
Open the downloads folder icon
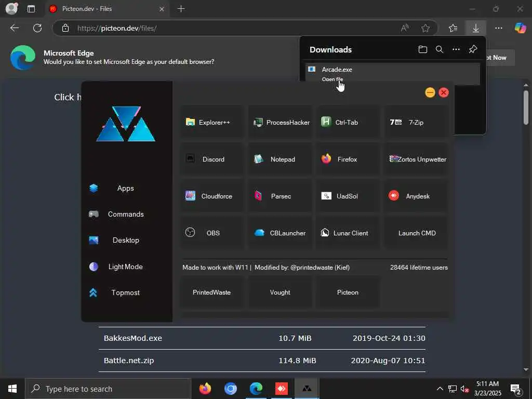click(422, 49)
